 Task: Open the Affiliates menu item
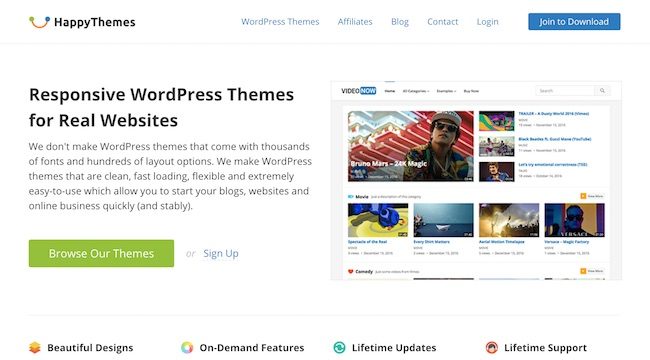coord(355,22)
